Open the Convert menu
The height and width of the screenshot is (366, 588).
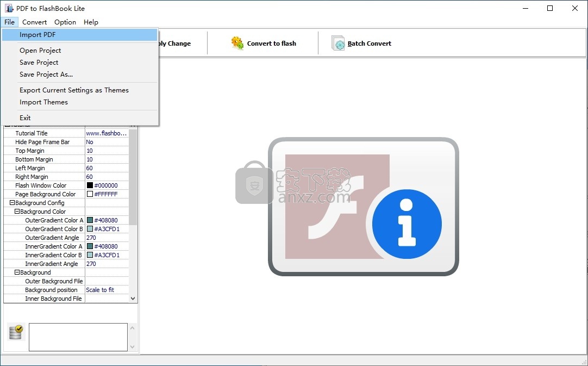point(34,22)
